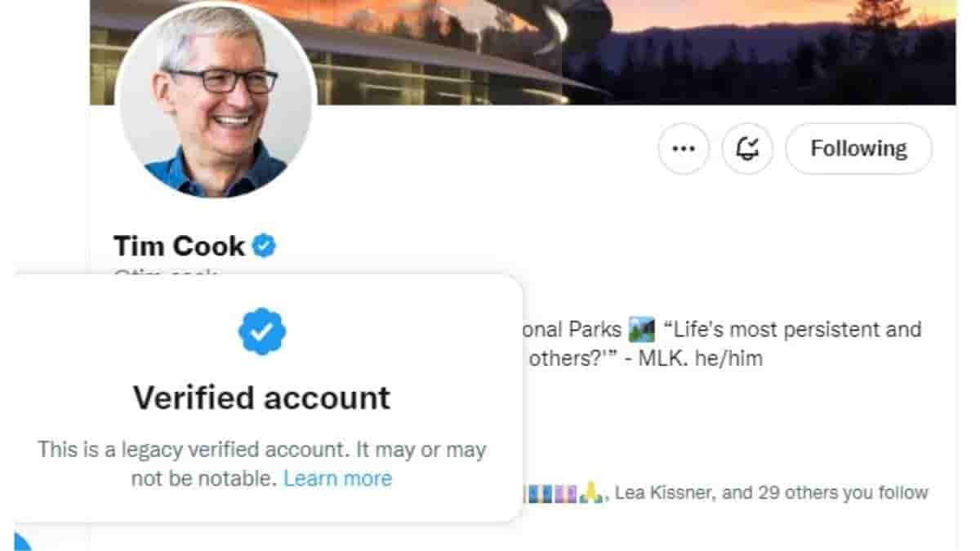
Task: Click the "Verified account" popup heading
Action: 261,398
